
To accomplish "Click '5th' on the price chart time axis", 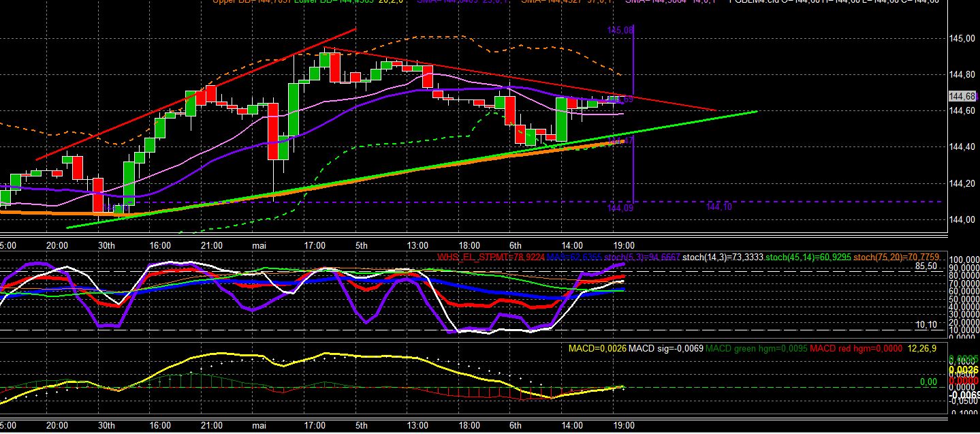I will click(362, 245).
